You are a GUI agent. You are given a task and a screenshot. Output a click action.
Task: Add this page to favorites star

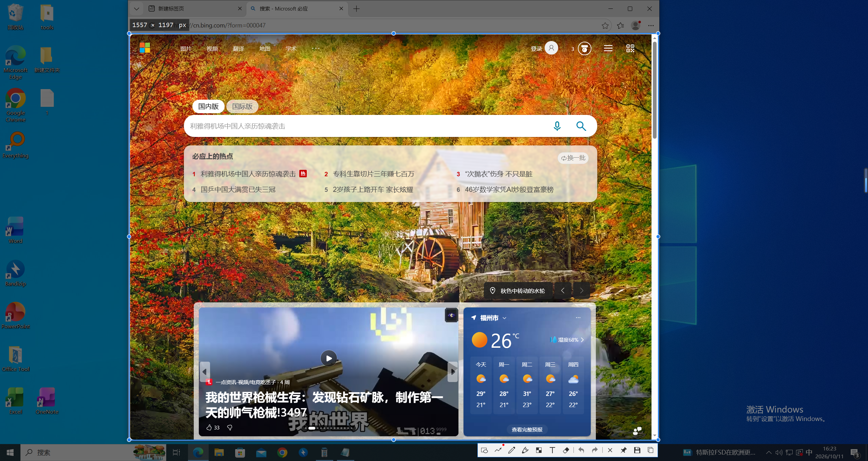(605, 25)
